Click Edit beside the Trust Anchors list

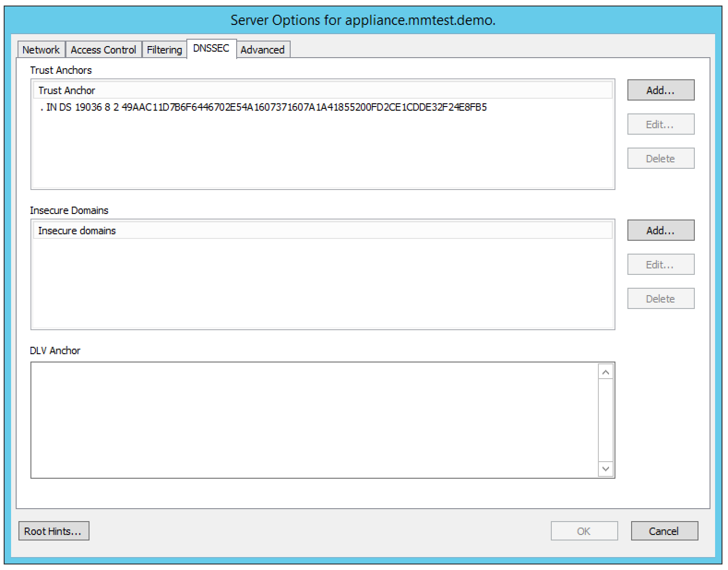[660, 125]
